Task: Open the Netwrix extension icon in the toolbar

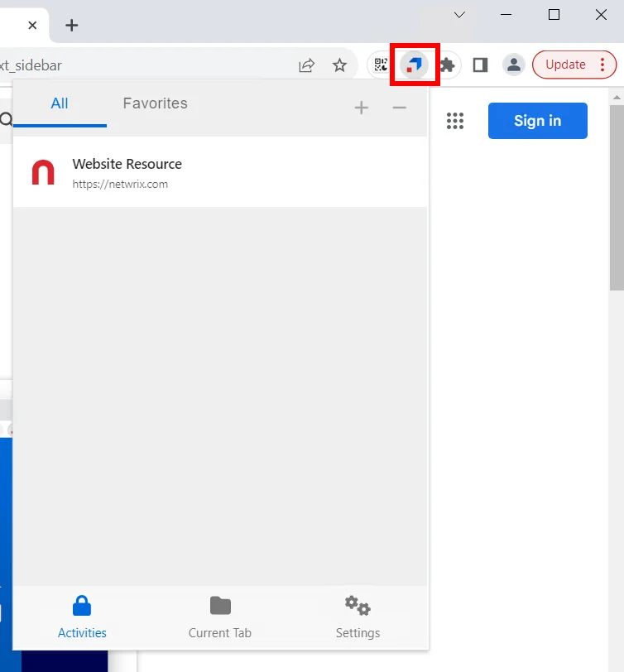Action: (x=414, y=65)
